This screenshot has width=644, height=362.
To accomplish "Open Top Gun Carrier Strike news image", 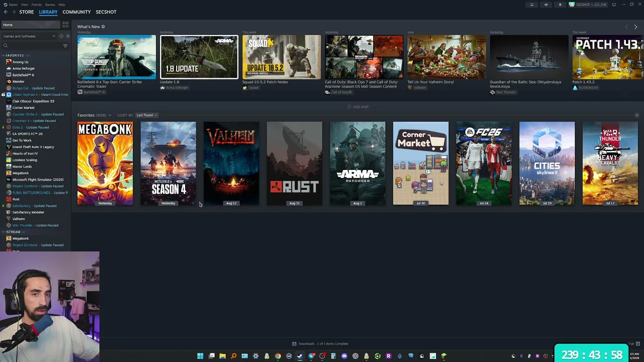I will pos(117,57).
